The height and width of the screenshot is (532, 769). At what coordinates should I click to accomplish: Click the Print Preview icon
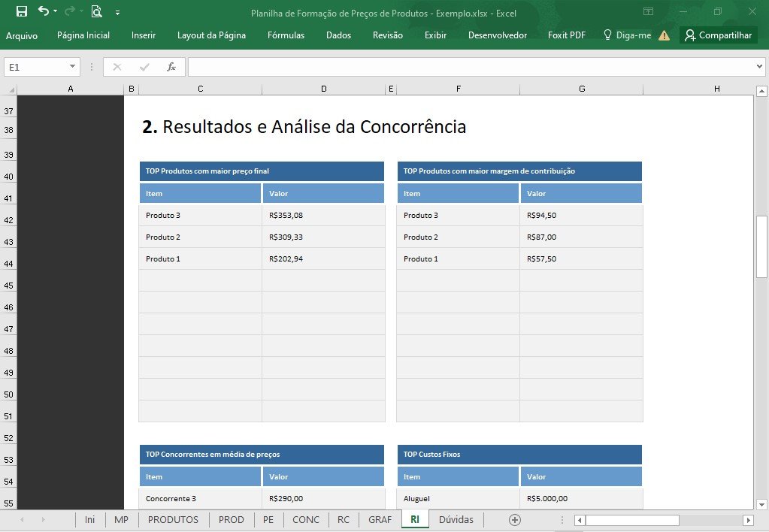pyautogui.click(x=97, y=11)
